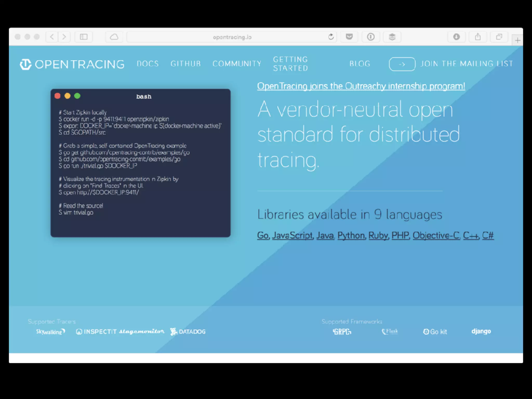The image size is (532, 399).
Task: Click Join the Mailing List arrow button
Action: [402, 64]
